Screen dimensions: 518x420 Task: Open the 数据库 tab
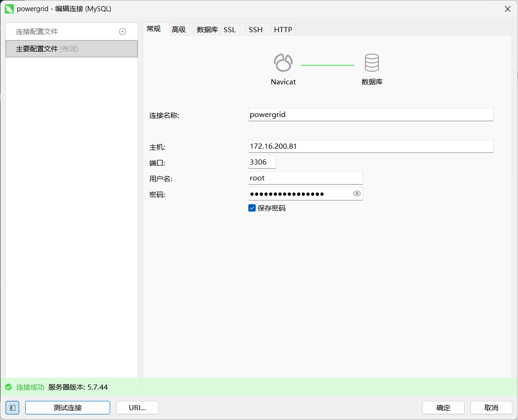[207, 29]
